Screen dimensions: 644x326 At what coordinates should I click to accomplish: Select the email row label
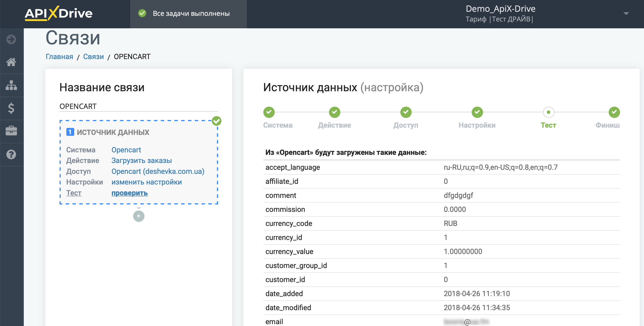pos(274,321)
